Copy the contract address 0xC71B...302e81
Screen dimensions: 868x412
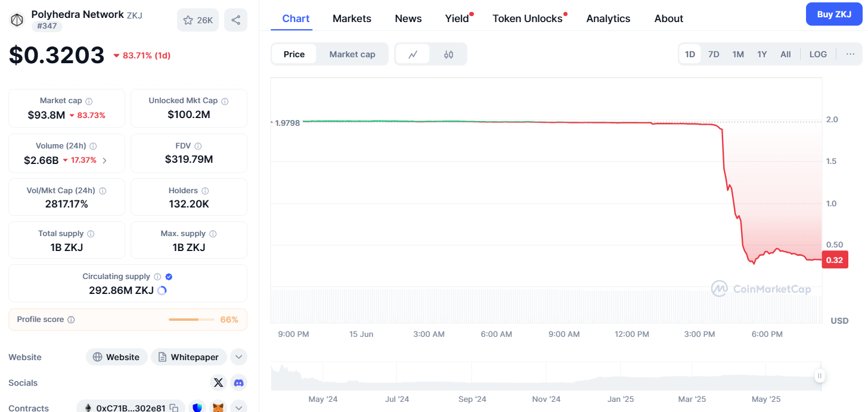173,408
